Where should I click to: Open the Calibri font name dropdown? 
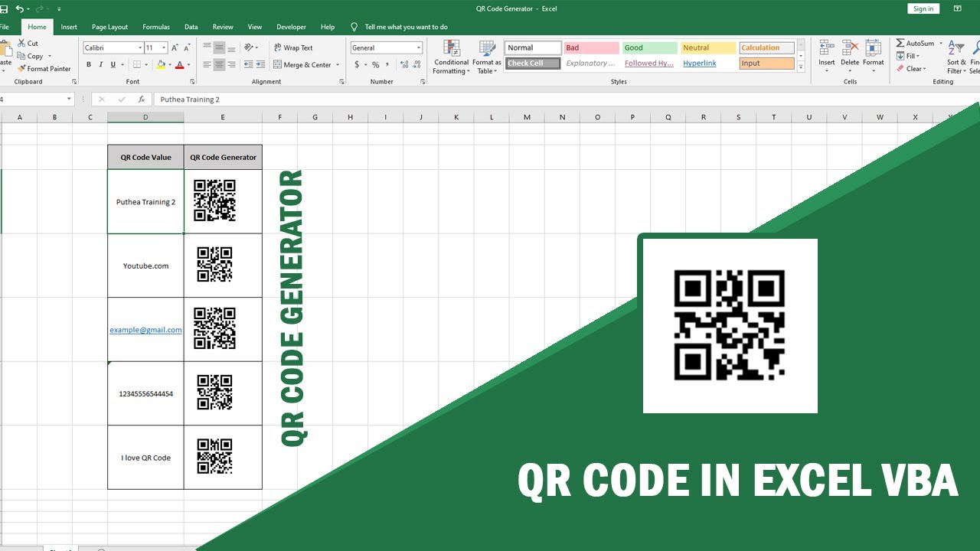point(139,47)
